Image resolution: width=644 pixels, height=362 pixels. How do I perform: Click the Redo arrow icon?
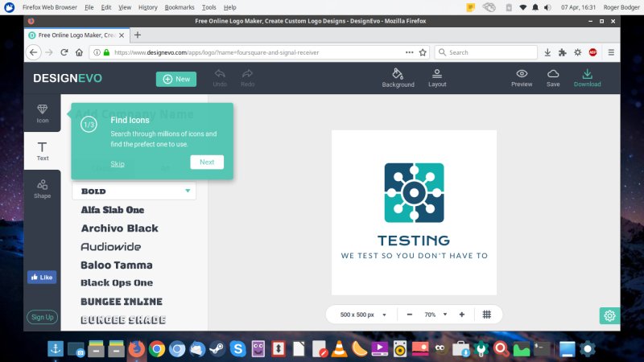(x=247, y=74)
